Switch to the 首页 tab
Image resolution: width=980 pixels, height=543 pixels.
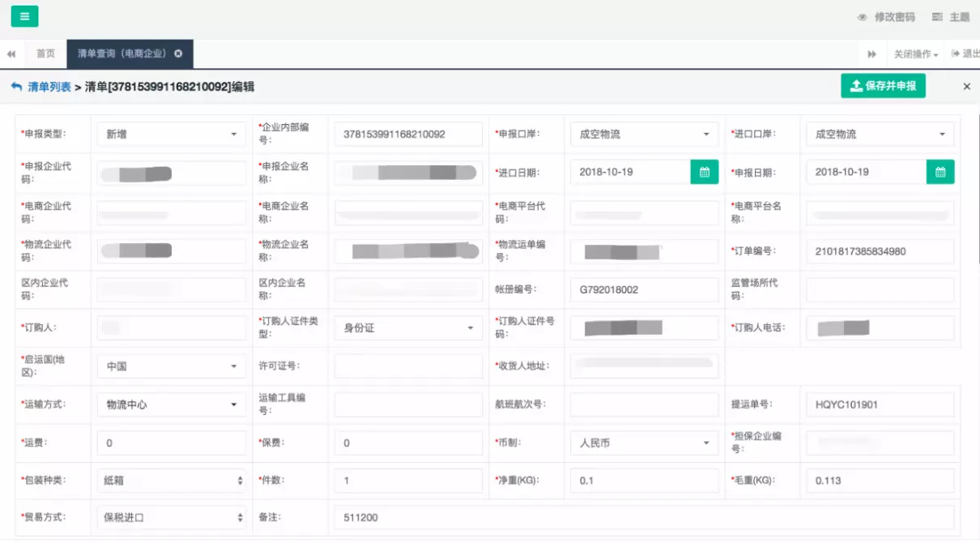45,53
